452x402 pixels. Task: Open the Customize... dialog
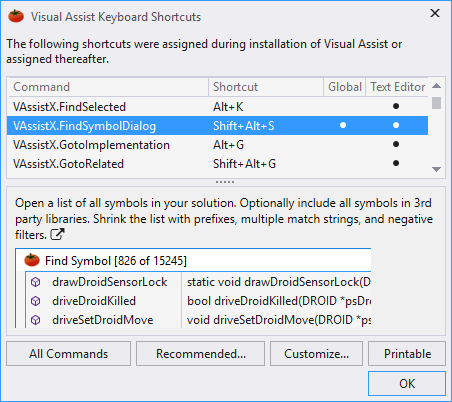pyautogui.click(x=316, y=354)
